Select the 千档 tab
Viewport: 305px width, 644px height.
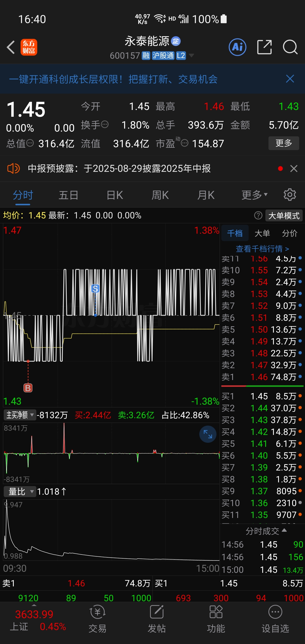[235, 233]
